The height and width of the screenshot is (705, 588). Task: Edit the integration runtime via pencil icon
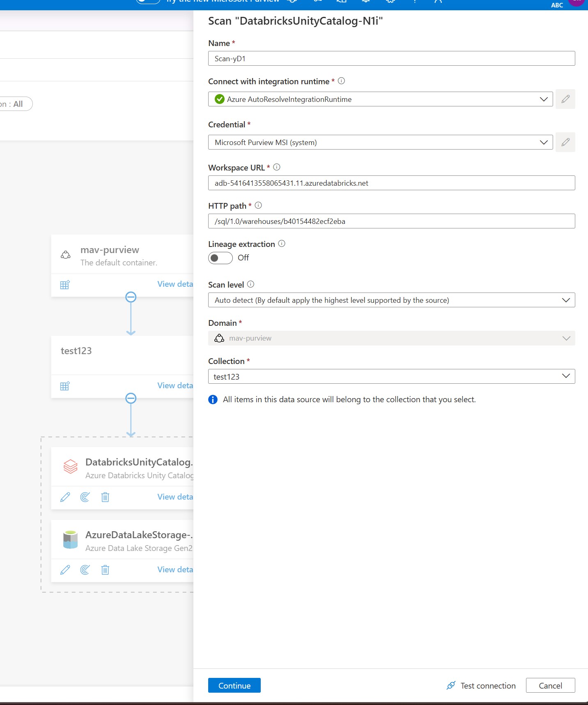[x=565, y=99]
